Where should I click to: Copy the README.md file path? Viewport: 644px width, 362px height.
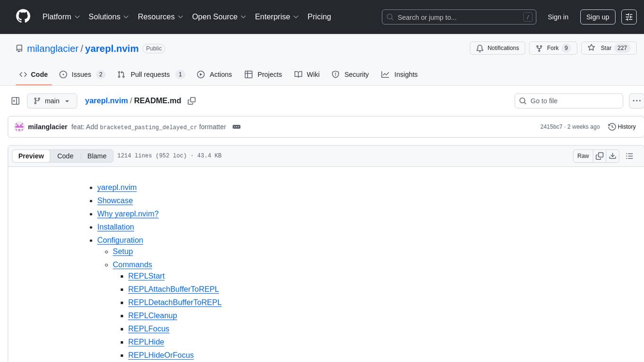coord(192,101)
